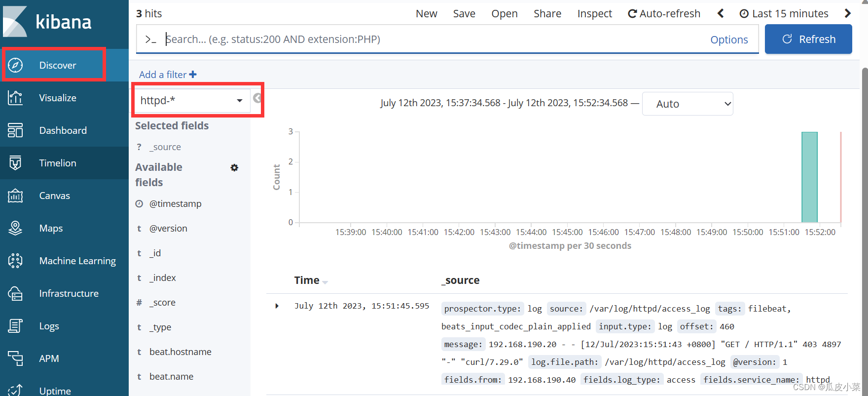Select the _id field
This screenshot has height=396, width=868.
(x=155, y=253)
